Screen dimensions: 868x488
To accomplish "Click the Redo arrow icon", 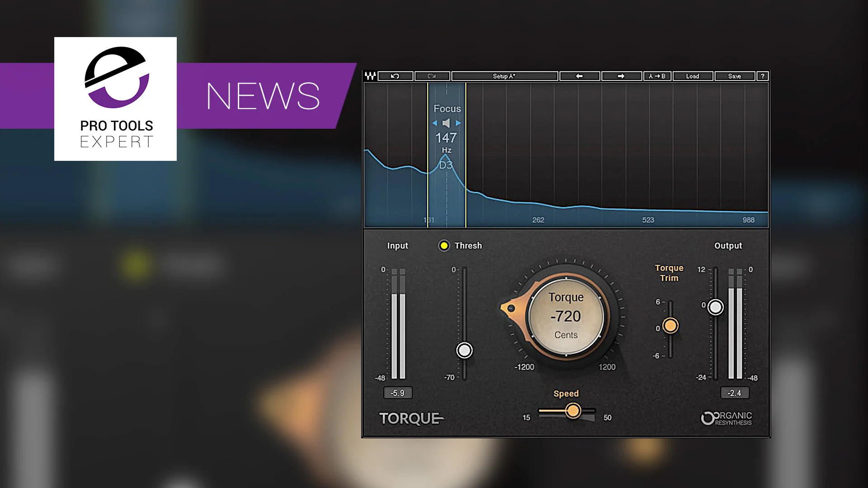I will tap(432, 76).
